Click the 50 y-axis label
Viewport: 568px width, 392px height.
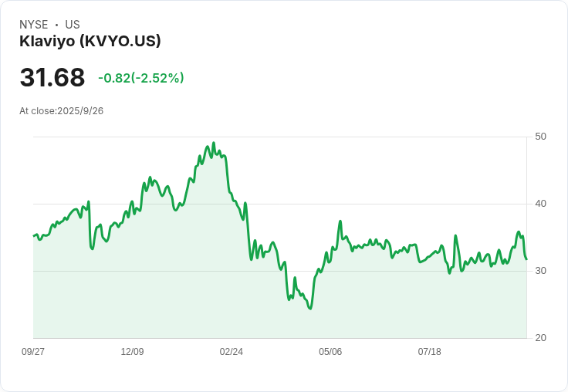541,137
